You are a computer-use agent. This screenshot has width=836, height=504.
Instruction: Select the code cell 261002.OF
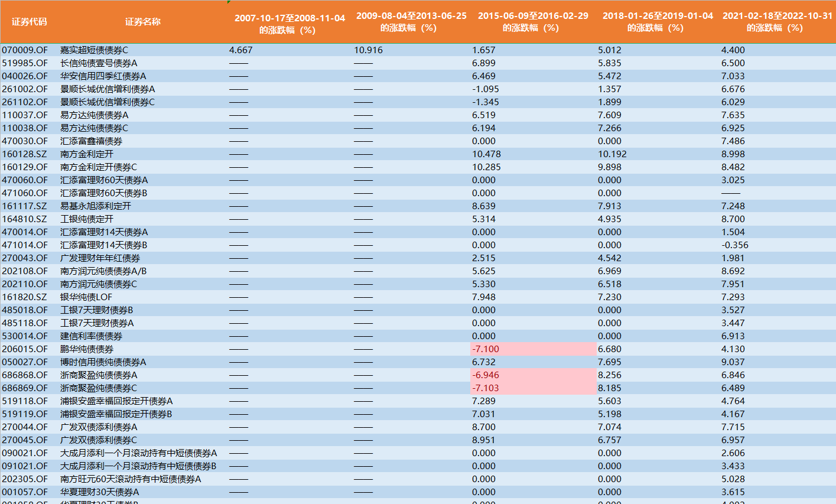point(25,89)
